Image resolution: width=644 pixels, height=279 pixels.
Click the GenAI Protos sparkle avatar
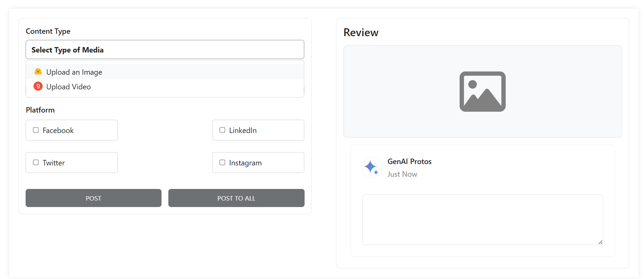(372, 167)
